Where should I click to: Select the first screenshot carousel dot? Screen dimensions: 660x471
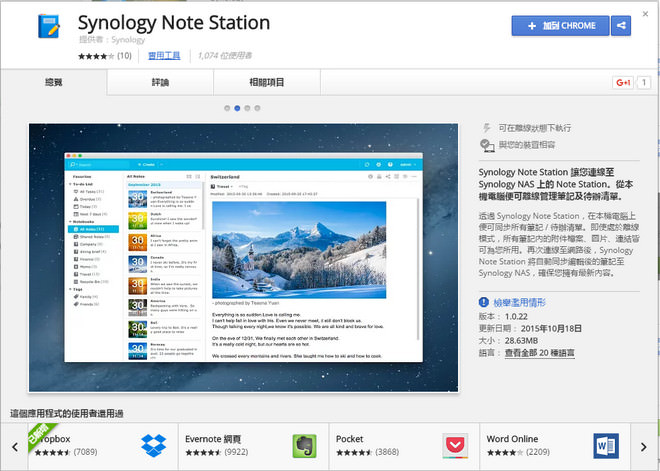[227, 108]
